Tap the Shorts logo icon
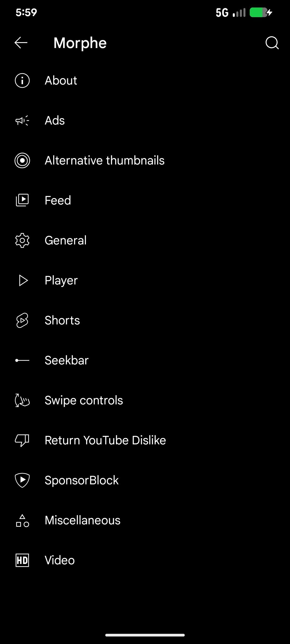 (x=22, y=320)
